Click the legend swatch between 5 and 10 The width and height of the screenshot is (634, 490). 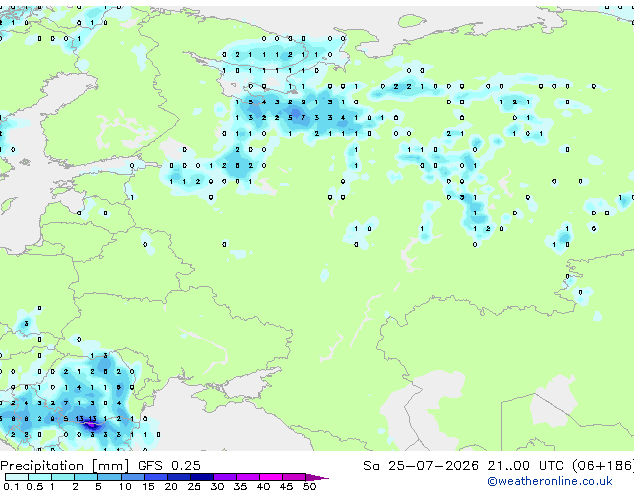[109, 477]
